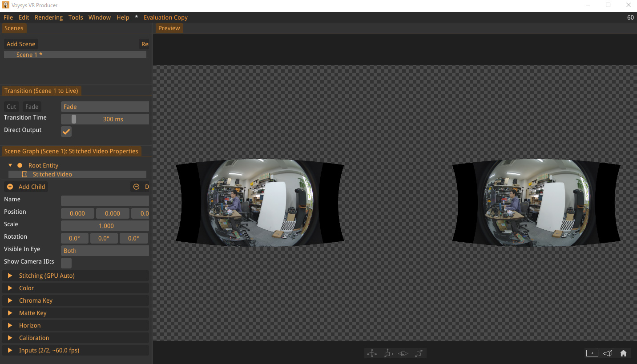The image size is (637, 364).
Task: Click the rectangle plus viewport icon
Action: [x=592, y=353]
